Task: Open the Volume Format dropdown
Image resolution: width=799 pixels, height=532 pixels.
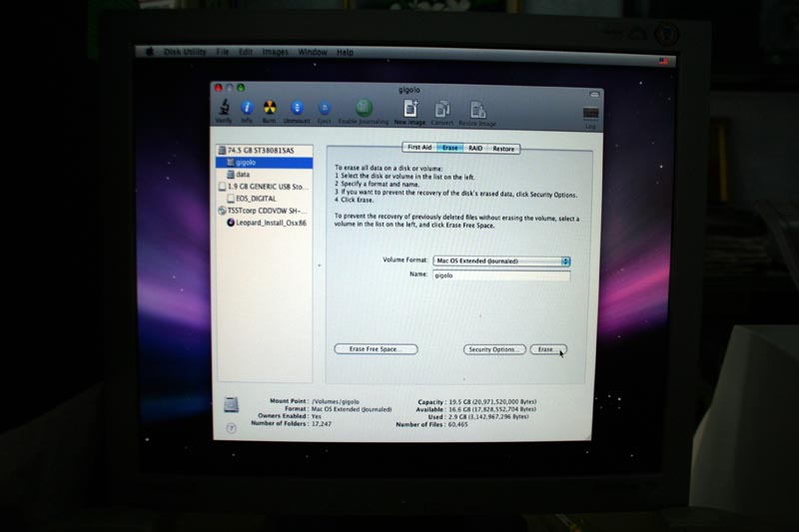Action: click(x=501, y=262)
